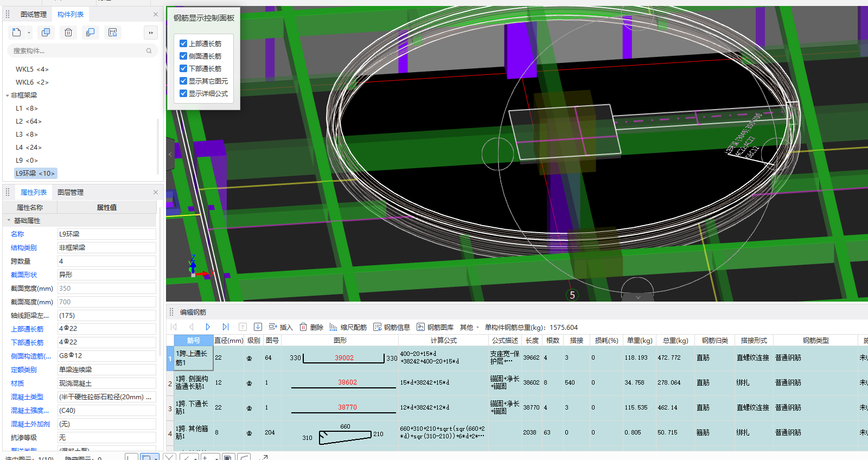Collapse the 非框架梁 tree group
This screenshot has width=868, height=460.
tap(7, 95)
